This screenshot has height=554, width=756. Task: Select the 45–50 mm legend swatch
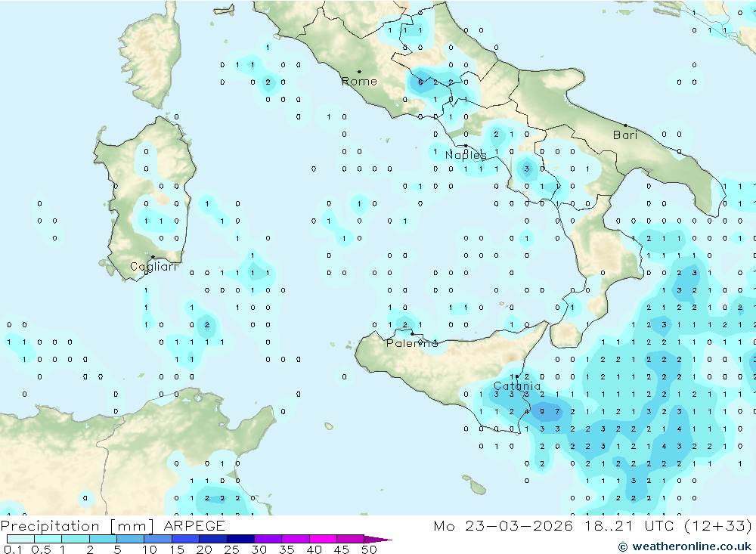click(x=351, y=539)
